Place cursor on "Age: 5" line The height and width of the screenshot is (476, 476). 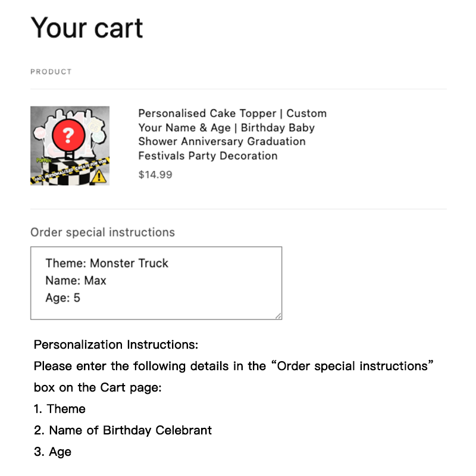click(x=62, y=297)
